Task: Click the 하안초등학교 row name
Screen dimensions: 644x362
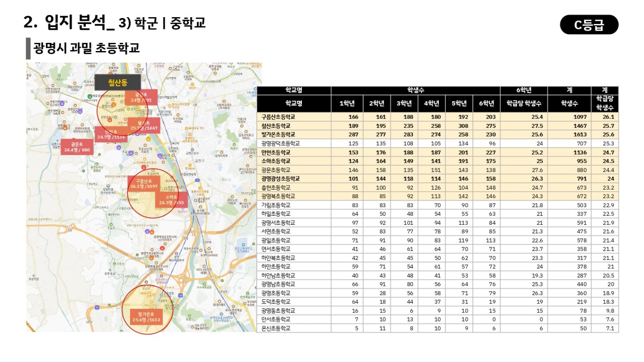Action: (276, 267)
